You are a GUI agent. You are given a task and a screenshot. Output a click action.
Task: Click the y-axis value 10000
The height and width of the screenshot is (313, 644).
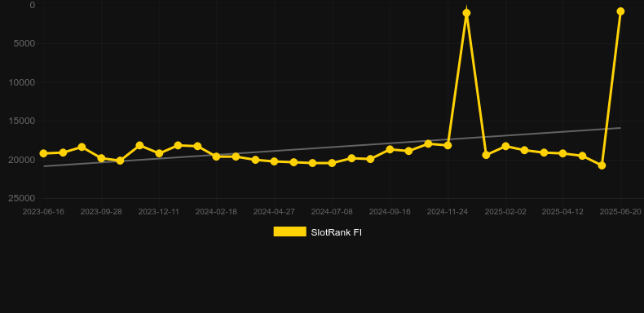pos(22,82)
